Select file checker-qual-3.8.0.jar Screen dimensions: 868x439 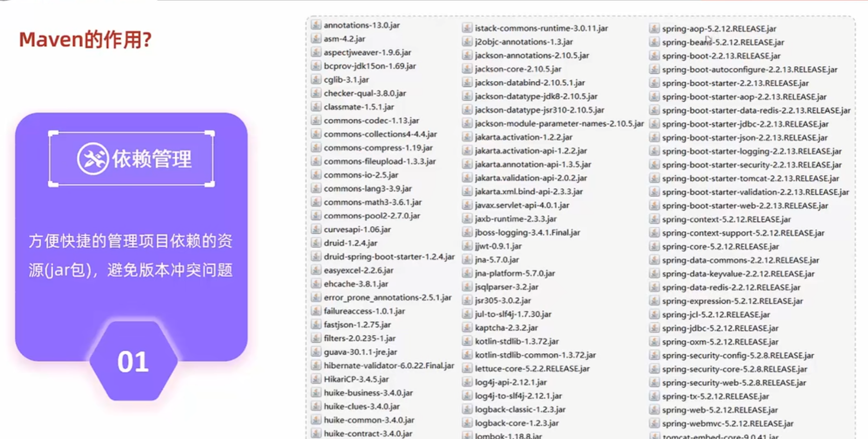pyautogui.click(x=365, y=93)
